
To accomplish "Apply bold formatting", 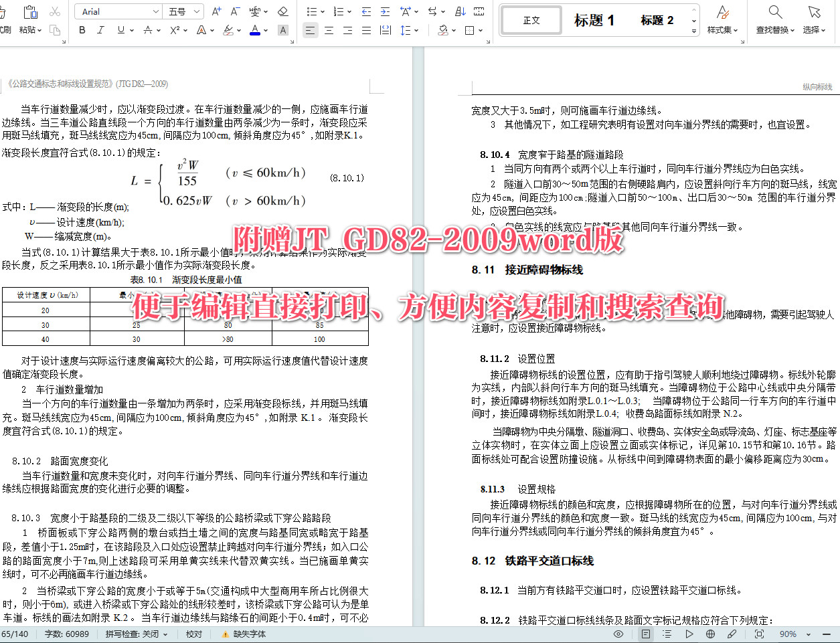I will pos(82,30).
